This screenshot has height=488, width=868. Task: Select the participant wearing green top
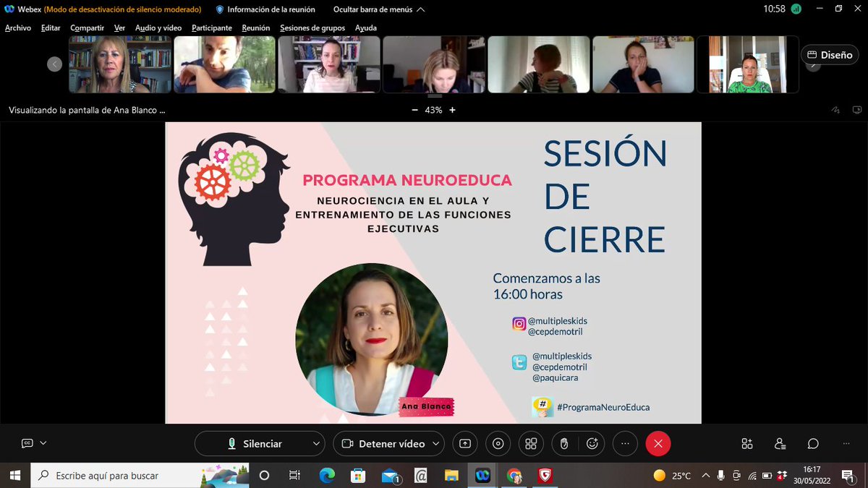pos(748,64)
